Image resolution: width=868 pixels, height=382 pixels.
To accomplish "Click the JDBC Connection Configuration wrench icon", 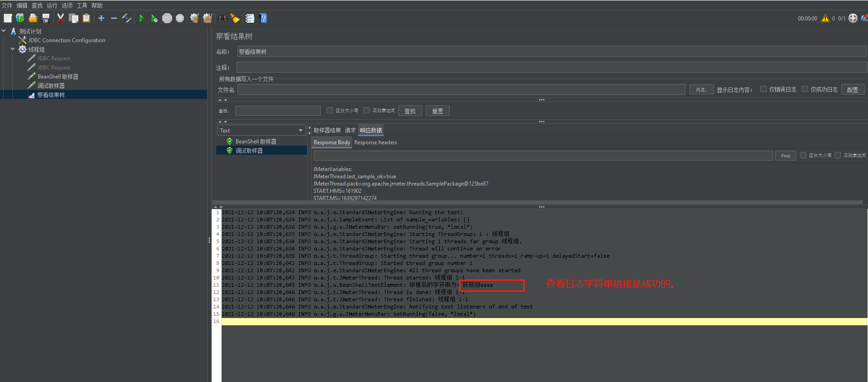I will pyautogui.click(x=22, y=40).
